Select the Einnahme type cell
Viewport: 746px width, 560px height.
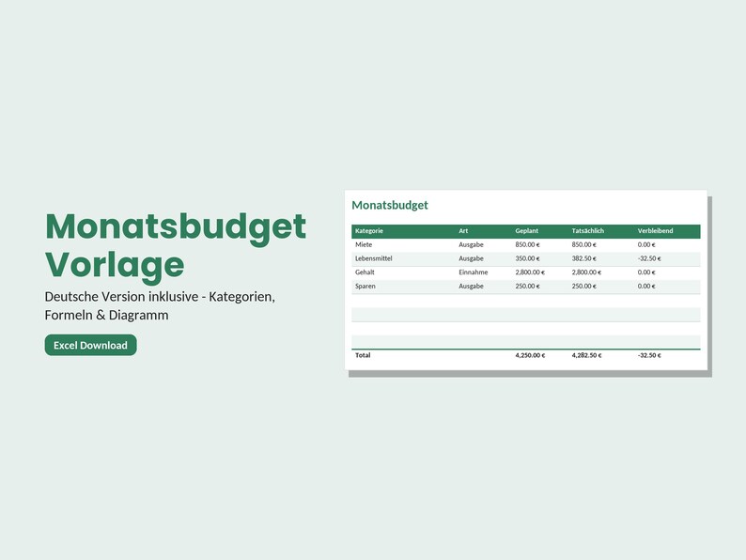[x=473, y=272]
